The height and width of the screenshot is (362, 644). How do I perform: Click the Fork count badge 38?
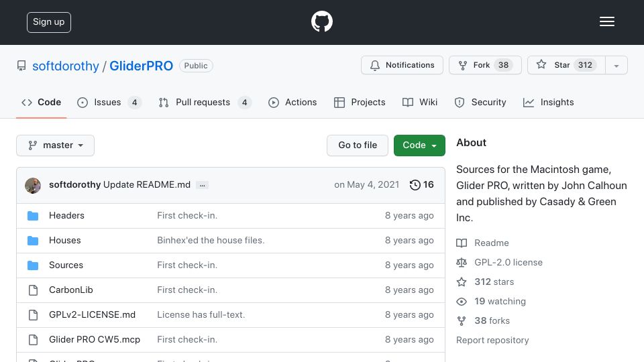[504, 65]
